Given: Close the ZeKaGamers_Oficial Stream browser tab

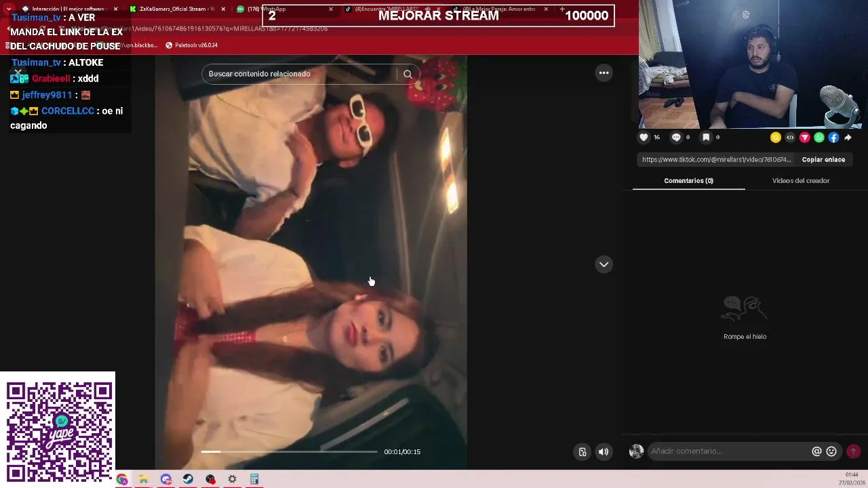Looking at the screenshot, I should (223, 9).
